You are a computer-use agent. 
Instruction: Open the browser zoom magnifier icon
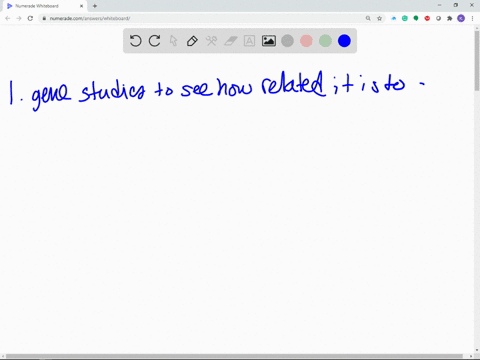pos(368,18)
